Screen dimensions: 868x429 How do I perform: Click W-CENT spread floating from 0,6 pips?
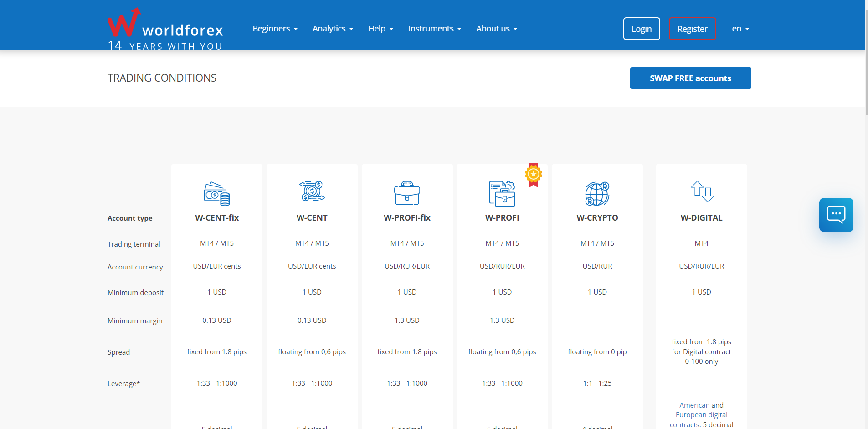(312, 352)
